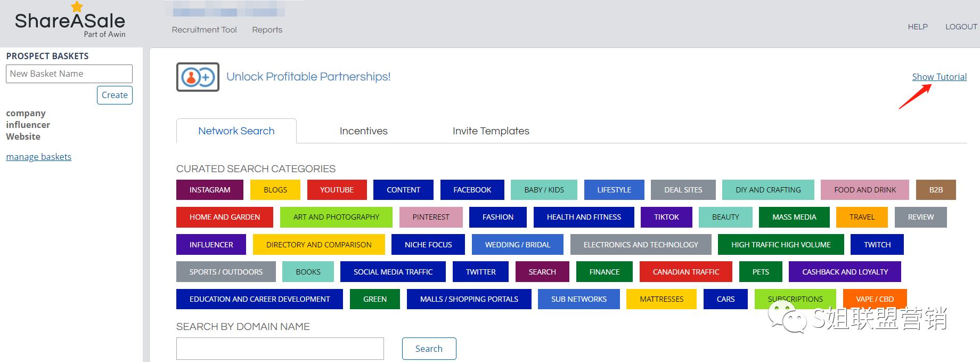980x362 pixels.
Task: Switch to the Incentives tab
Action: point(363,131)
